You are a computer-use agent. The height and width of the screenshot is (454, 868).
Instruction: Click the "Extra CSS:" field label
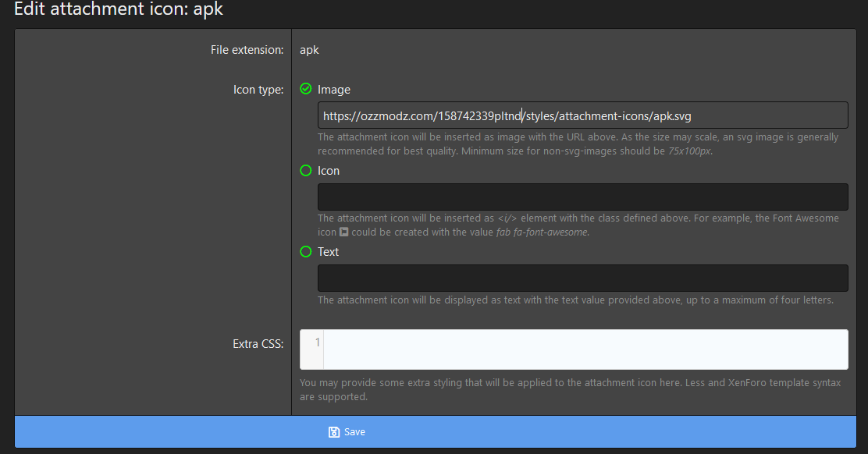click(x=258, y=344)
